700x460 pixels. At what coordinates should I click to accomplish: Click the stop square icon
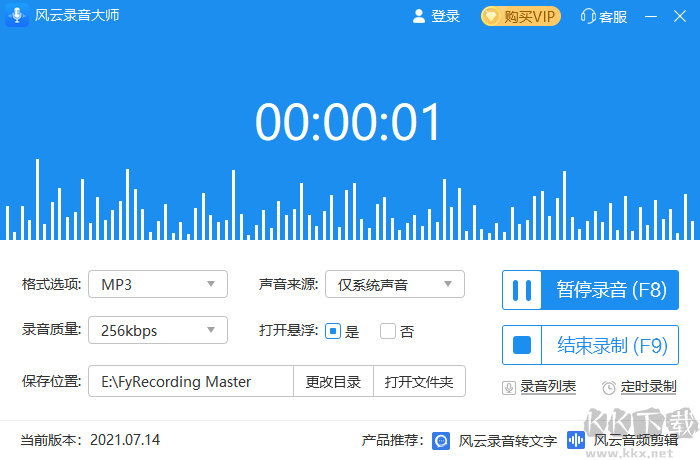click(x=522, y=345)
